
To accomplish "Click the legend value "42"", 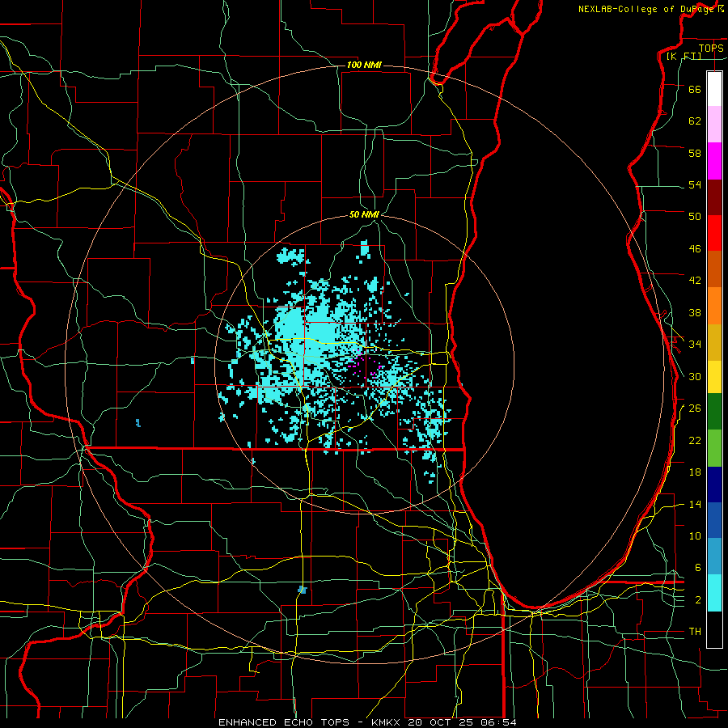I will 695,280.
